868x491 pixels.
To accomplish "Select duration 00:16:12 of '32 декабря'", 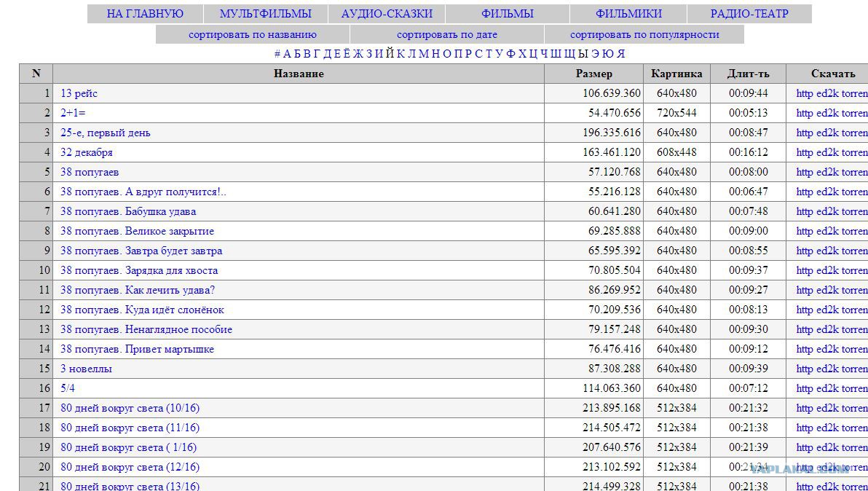I will 749,152.
